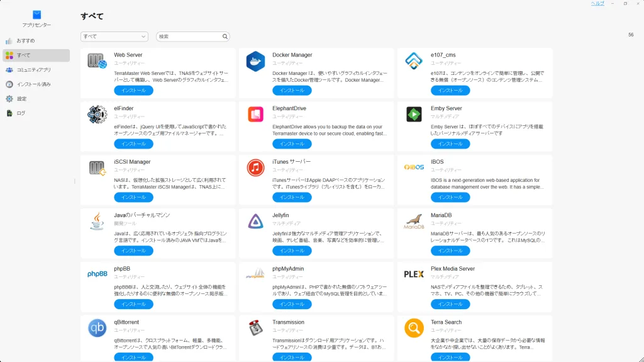Click the Emby Server play icon
Screen dimensions: 644x362
(x=414, y=115)
